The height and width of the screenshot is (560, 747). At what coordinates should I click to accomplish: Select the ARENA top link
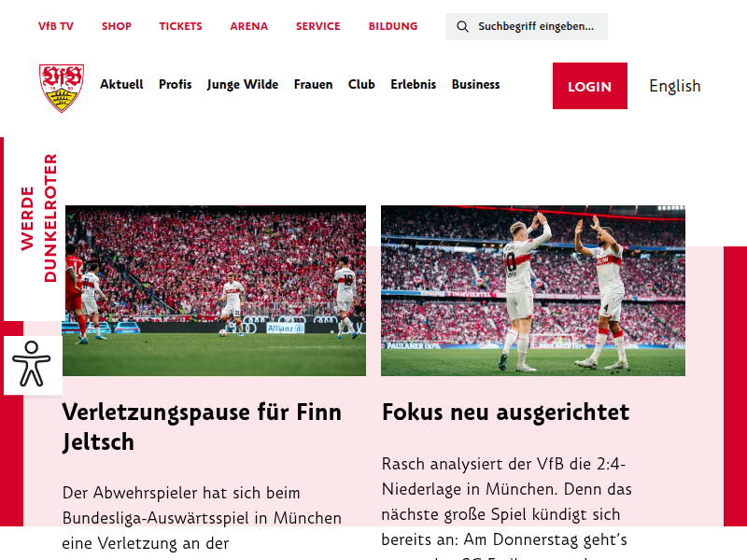tap(248, 26)
